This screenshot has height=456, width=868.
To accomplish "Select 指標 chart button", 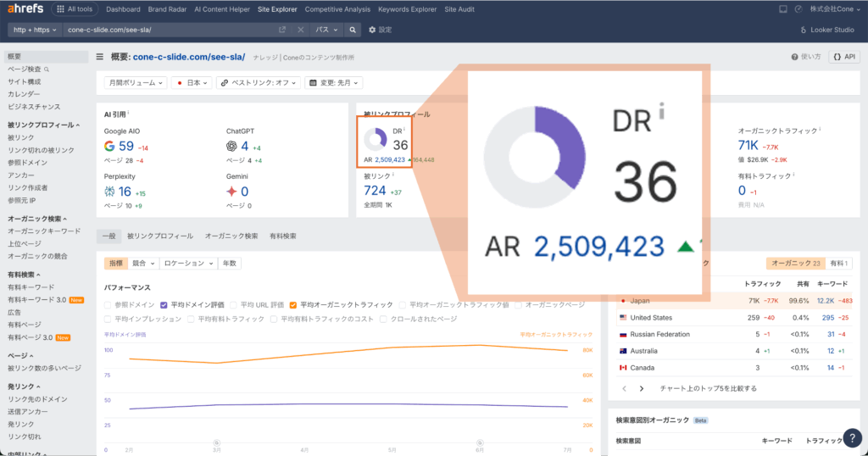I will 115,264.
